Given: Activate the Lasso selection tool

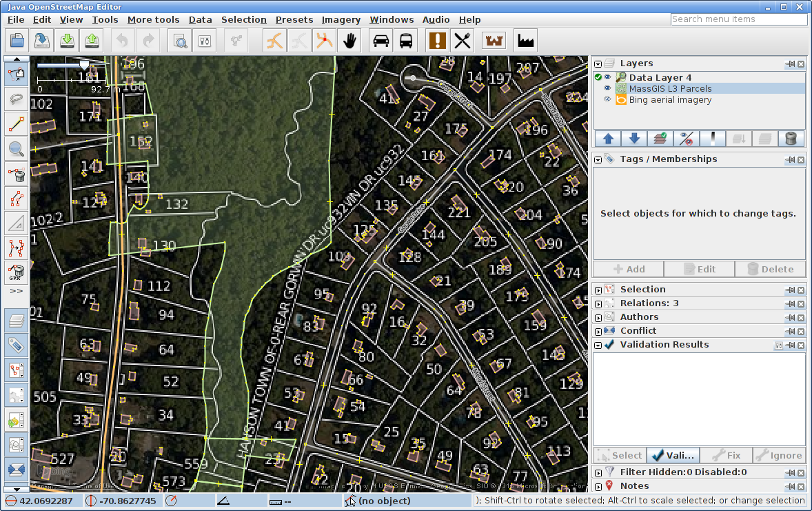Looking at the screenshot, I should tap(17, 98).
